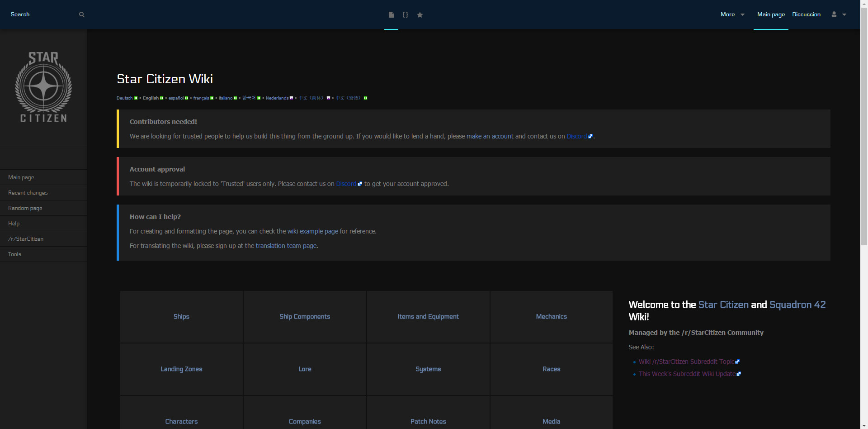Click the star watch icon

pos(420,14)
